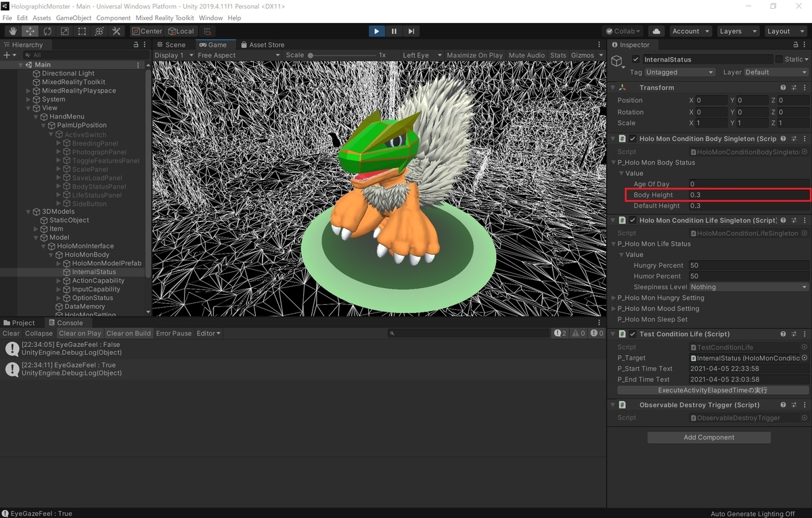The image size is (812, 518).
Task: Disable the Holo Mon Condition Body Singleton script
Action: click(633, 139)
